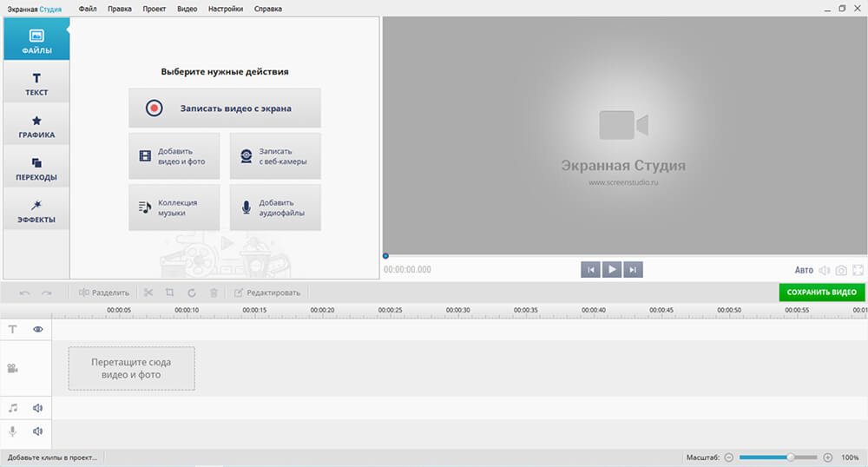Click the Масштаб zoom slider handle
Viewport: 868px width, 467px height.
click(791, 457)
